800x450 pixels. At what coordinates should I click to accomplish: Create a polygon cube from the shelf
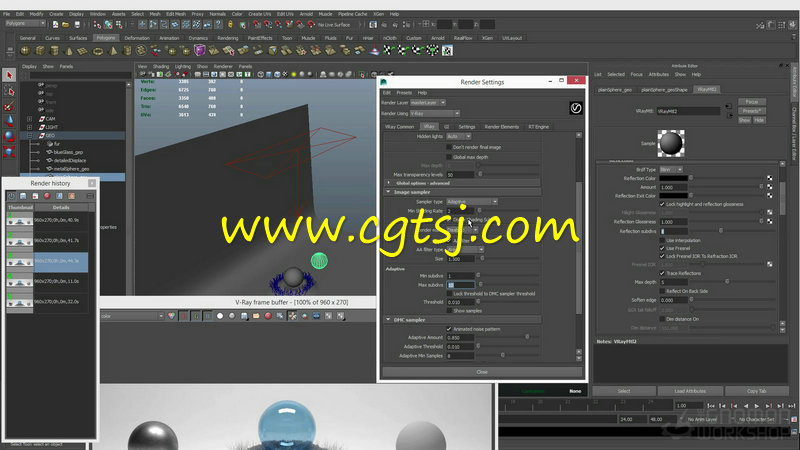click(x=40, y=51)
